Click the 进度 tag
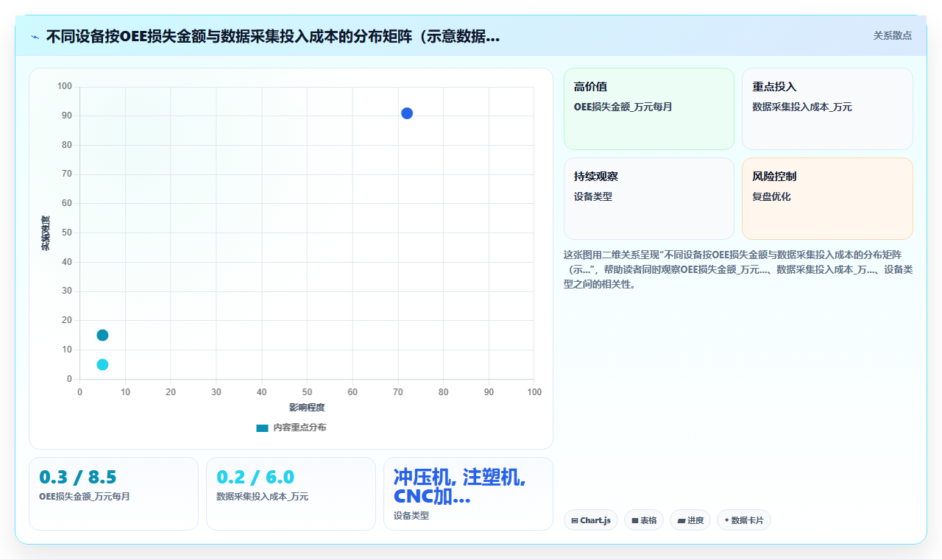Screen dimensions: 942x560 click(690, 520)
